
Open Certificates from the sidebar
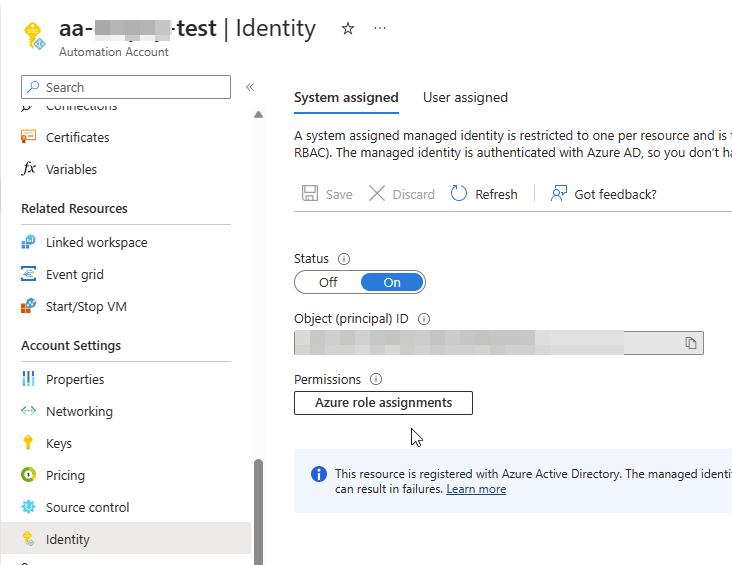(x=77, y=137)
